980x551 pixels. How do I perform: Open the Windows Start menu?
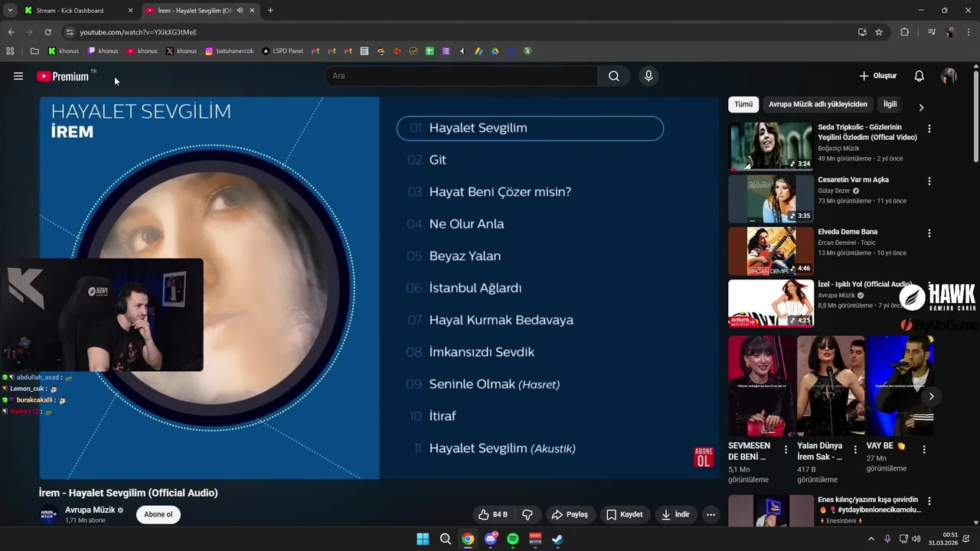pos(423,539)
